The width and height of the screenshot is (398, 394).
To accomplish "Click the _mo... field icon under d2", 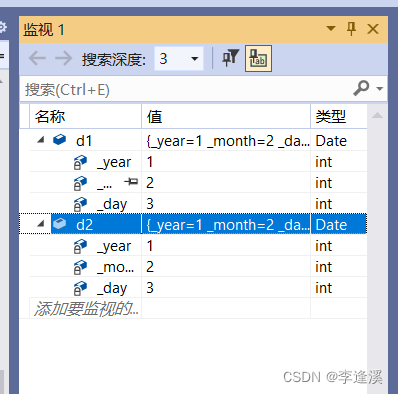I will [x=80, y=267].
